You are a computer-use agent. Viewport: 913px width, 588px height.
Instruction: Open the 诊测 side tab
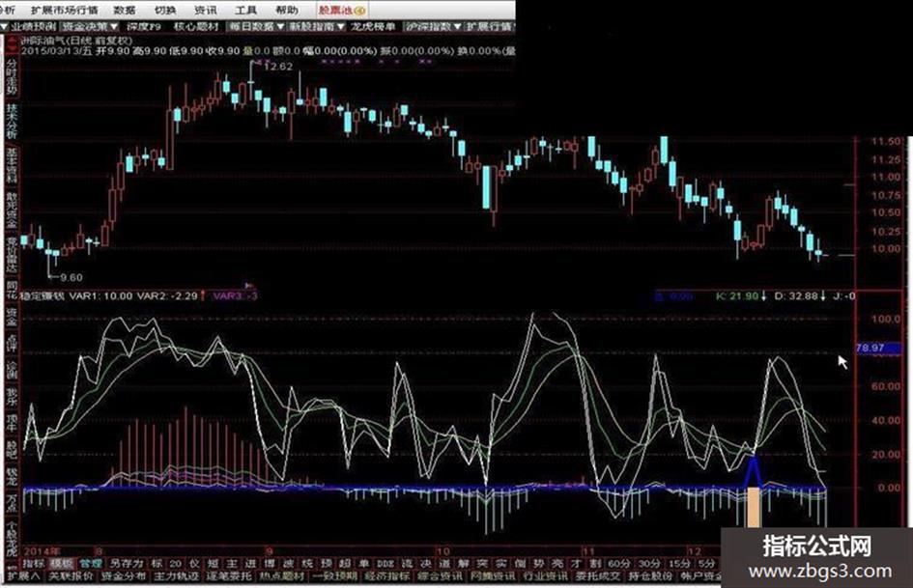[11, 370]
